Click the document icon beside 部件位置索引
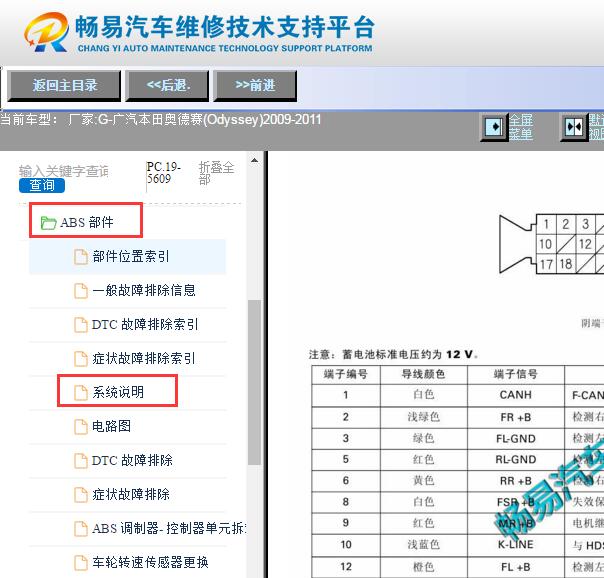604x578 pixels. [81, 257]
